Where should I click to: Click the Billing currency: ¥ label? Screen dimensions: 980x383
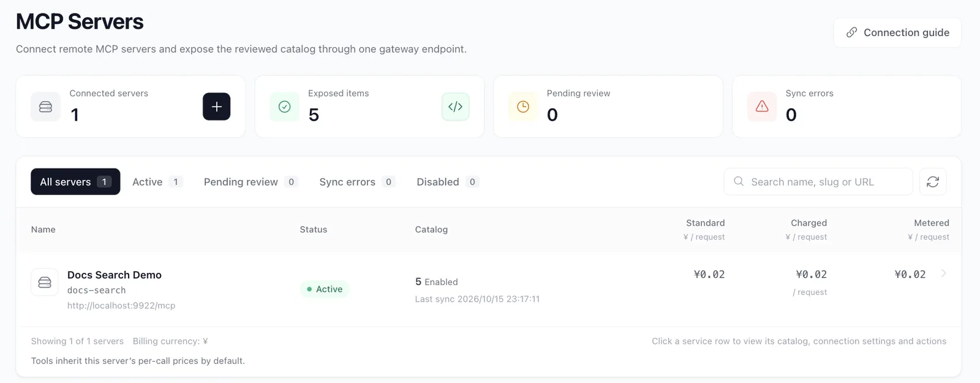(x=170, y=341)
